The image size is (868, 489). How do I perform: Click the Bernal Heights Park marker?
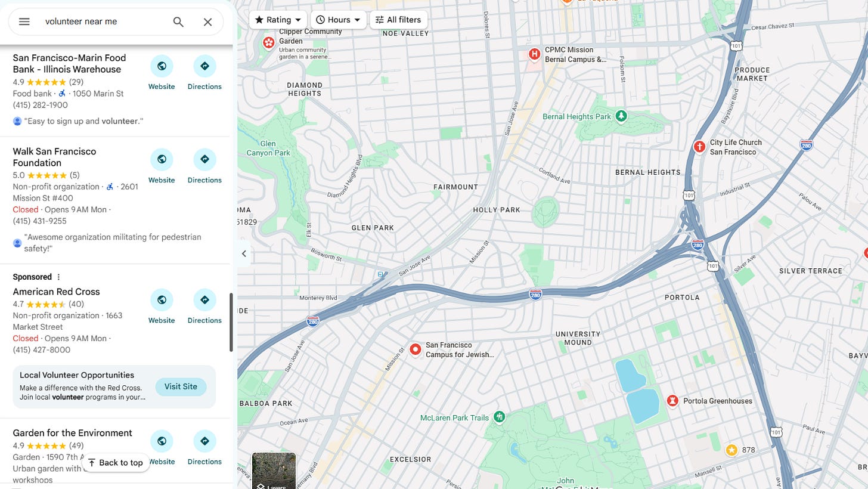(621, 116)
